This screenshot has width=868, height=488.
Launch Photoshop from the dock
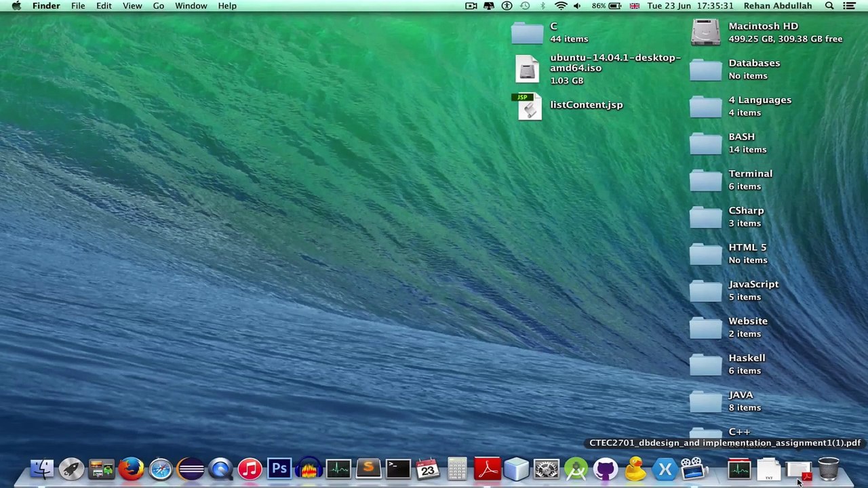(279, 468)
